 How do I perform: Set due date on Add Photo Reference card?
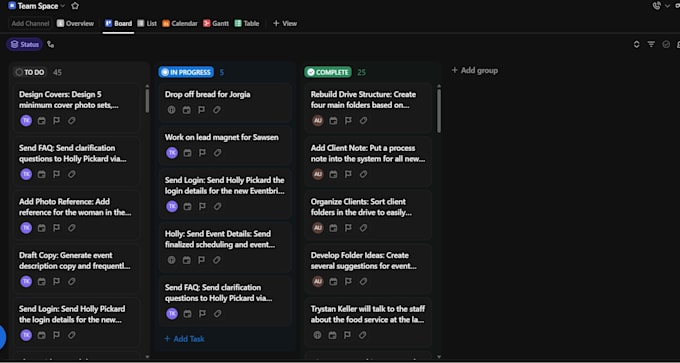41,228
